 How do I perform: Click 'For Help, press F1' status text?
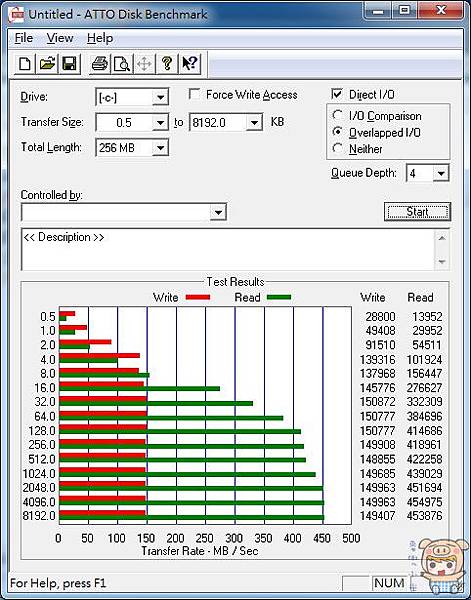58,584
